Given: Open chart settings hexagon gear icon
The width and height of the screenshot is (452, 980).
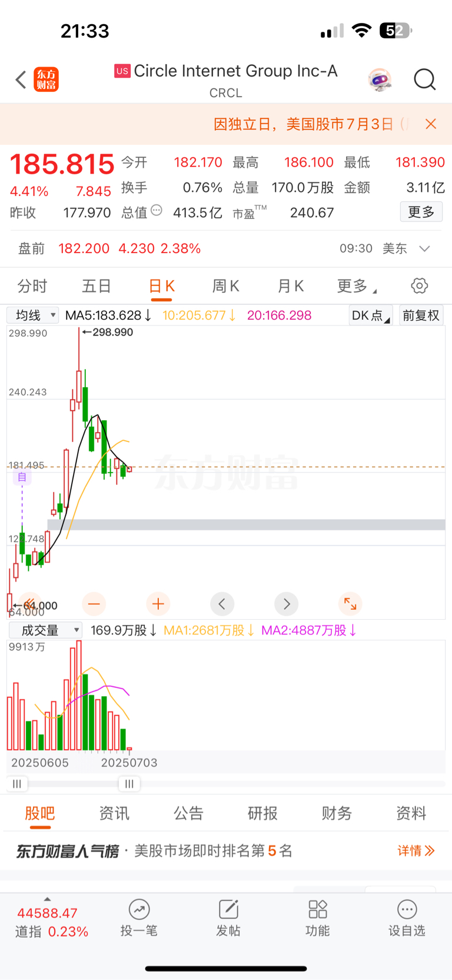Looking at the screenshot, I should 419,286.
